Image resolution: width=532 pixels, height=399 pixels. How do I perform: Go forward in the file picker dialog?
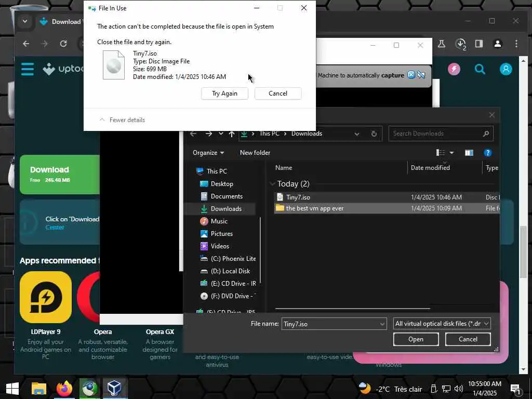click(209, 134)
